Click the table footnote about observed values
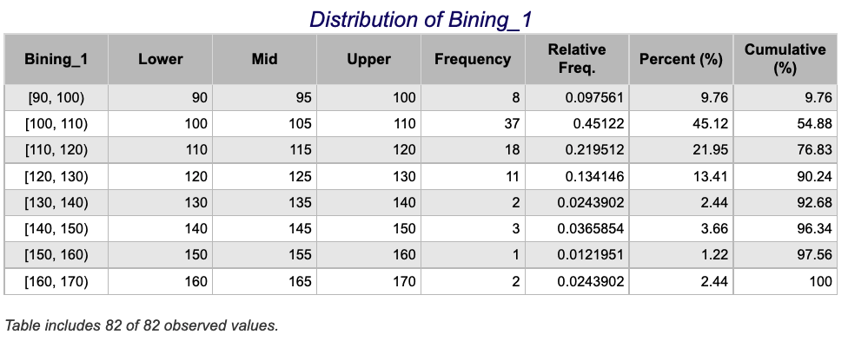 click(x=142, y=325)
